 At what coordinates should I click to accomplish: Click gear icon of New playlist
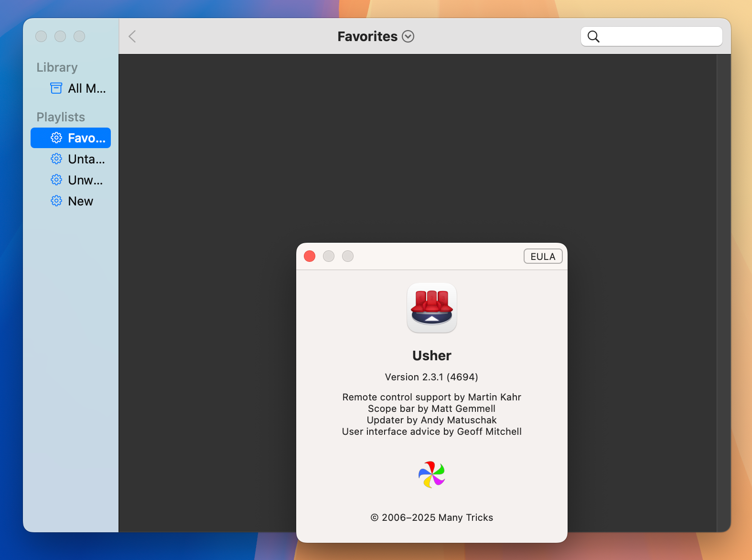pyautogui.click(x=56, y=201)
